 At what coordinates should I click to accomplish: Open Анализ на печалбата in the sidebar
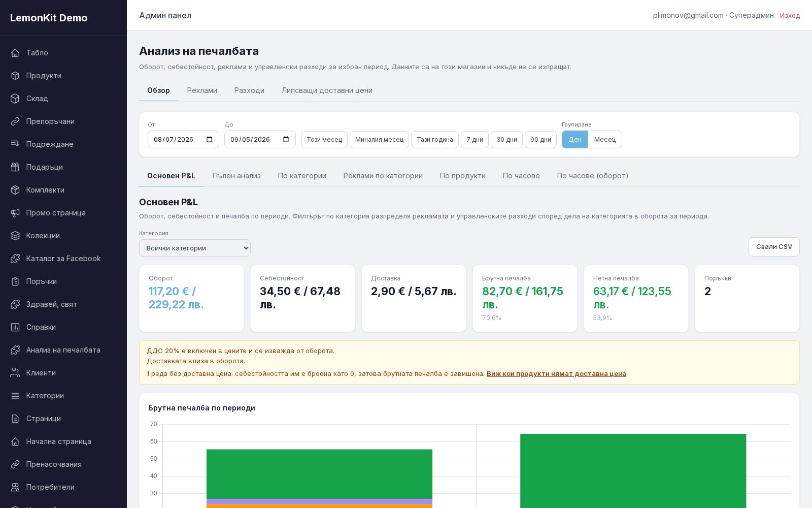[x=63, y=350]
